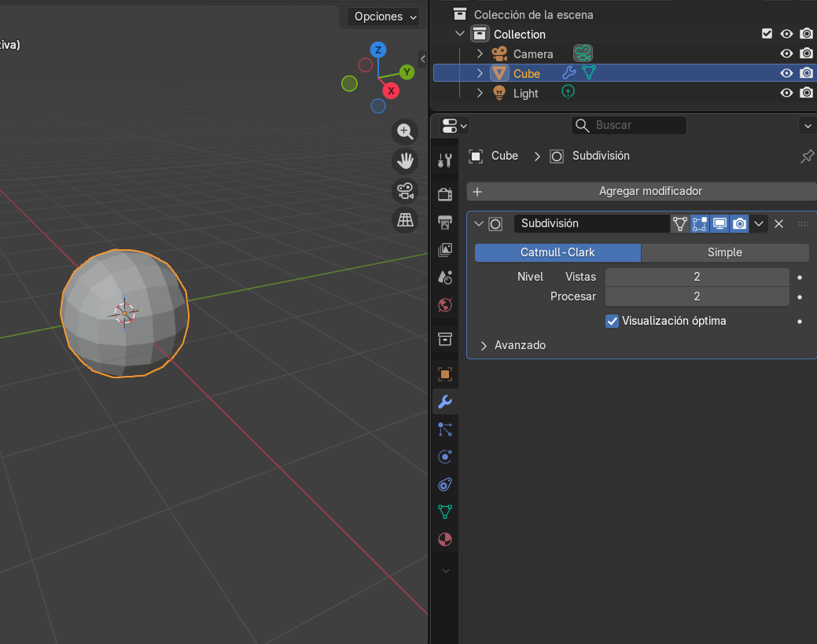Select the Simple subdivision type

tap(724, 252)
